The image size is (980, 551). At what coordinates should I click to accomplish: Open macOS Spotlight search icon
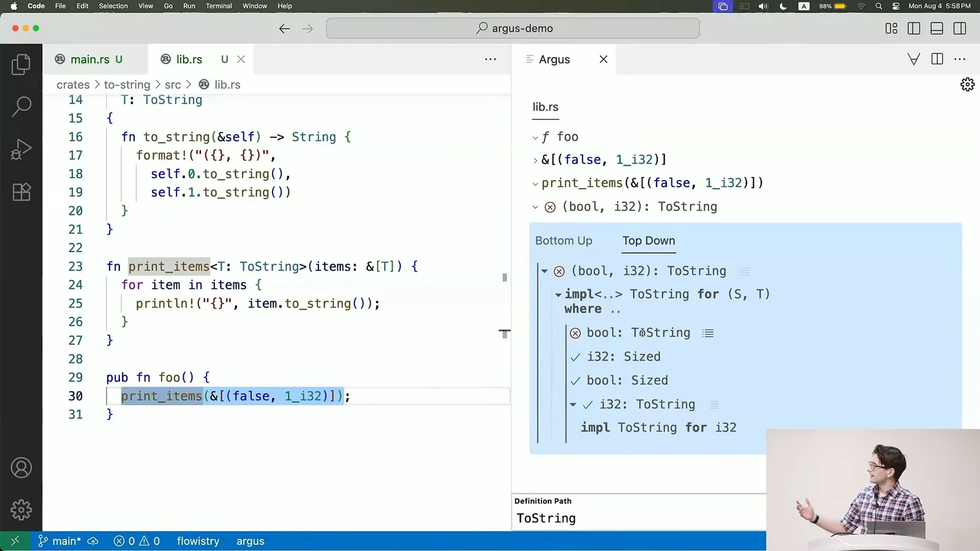pyautogui.click(x=878, y=6)
